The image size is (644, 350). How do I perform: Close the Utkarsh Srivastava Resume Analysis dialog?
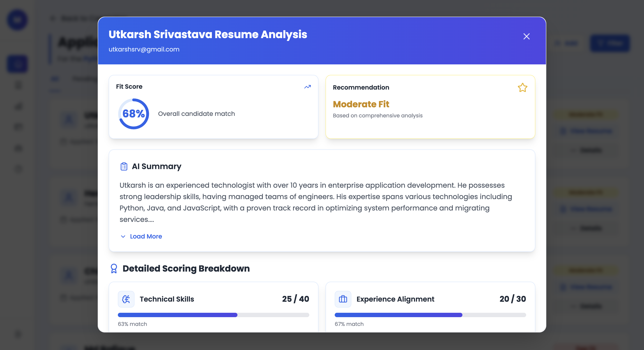coord(526,37)
